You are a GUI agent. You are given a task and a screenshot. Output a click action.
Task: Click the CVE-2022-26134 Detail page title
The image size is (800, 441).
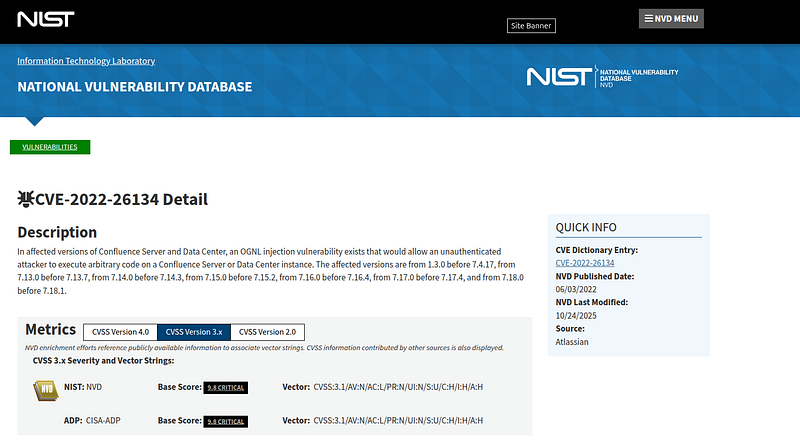[121, 199]
